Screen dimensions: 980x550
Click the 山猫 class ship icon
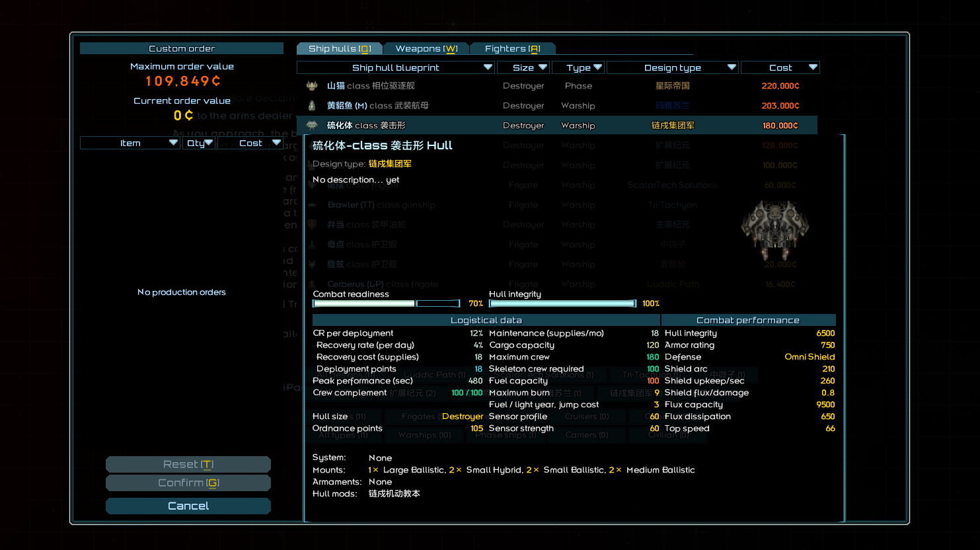(x=312, y=86)
